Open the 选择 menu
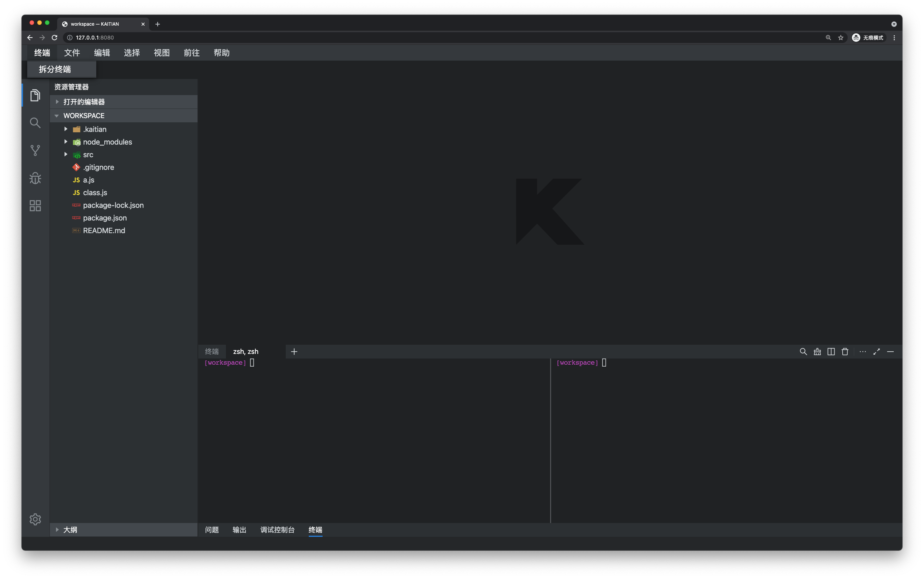The width and height of the screenshot is (924, 579). coord(132,53)
